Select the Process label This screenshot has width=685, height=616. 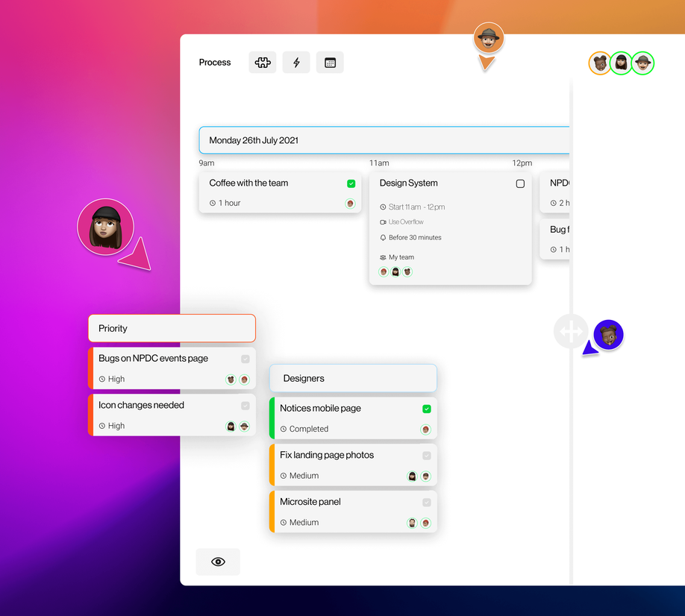pos(215,63)
